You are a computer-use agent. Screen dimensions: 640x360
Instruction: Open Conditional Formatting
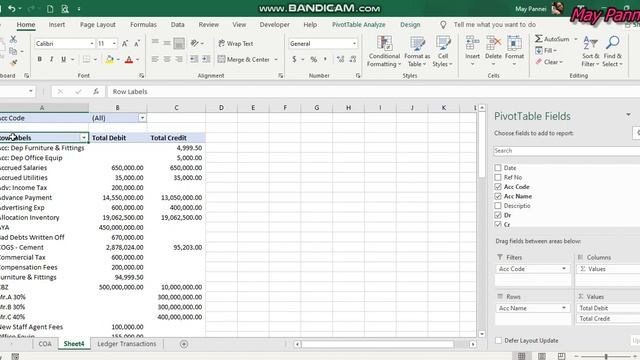coord(384,51)
